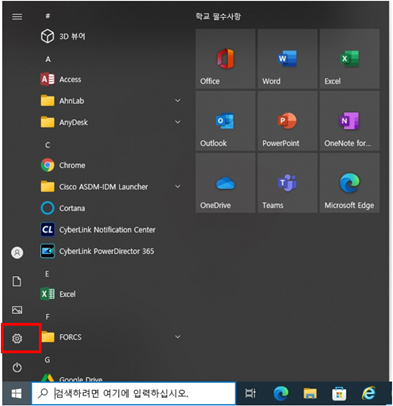Expand the hamburger menu at top
The width and height of the screenshot is (393, 406).
click(x=17, y=16)
